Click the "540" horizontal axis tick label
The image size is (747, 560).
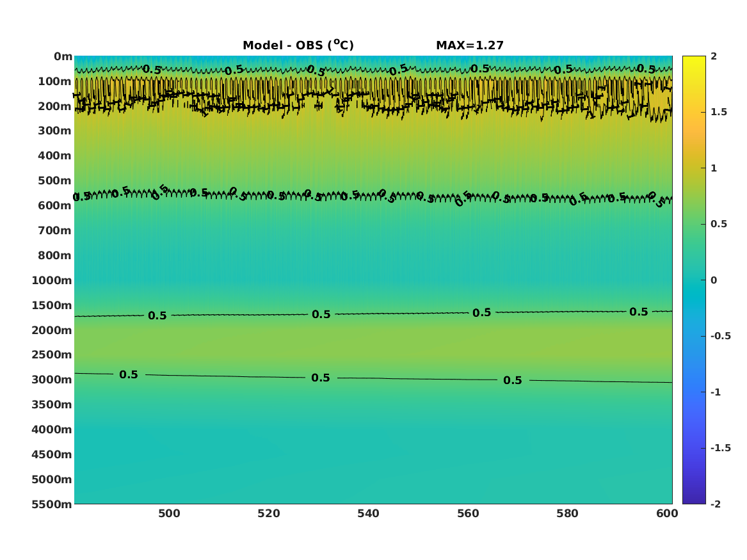coord(368,513)
